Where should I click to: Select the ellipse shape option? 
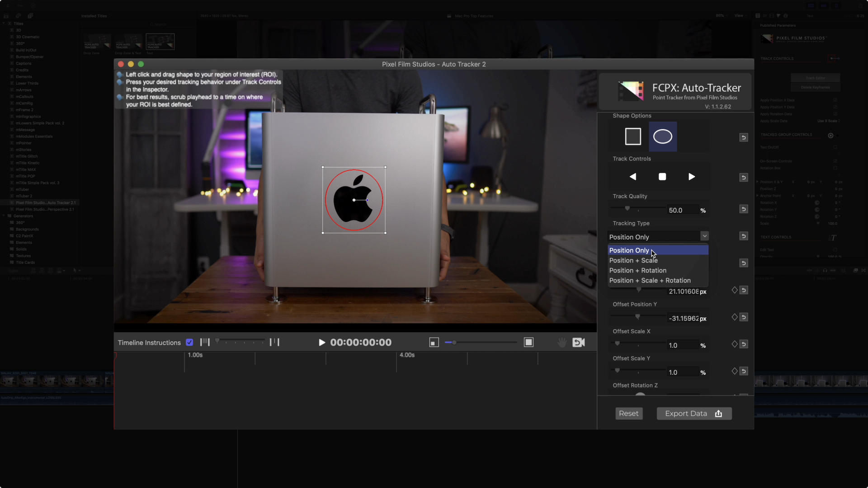point(663,136)
